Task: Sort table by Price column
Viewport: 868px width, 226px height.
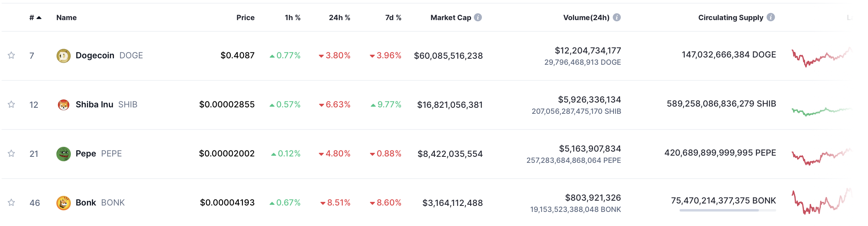Action: (x=245, y=18)
